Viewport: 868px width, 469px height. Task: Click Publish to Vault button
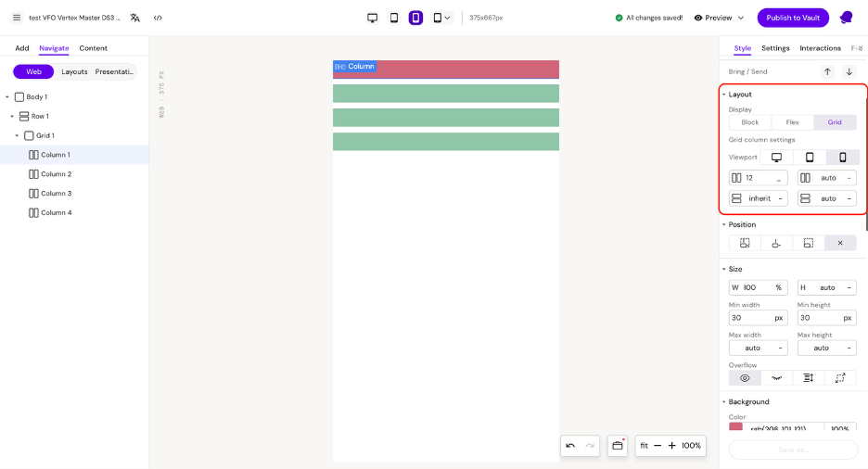[793, 18]
